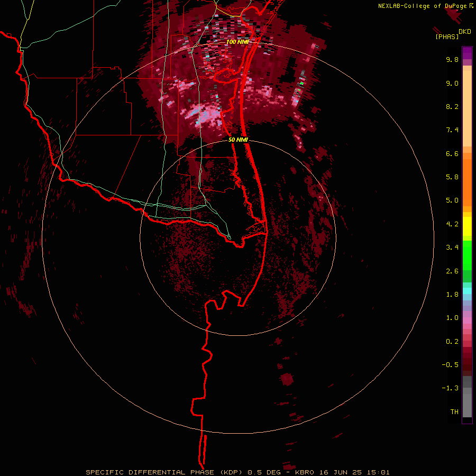Pick the bright green segment of color bar
The image size is (476, 476).
click(x=467, y=255)
